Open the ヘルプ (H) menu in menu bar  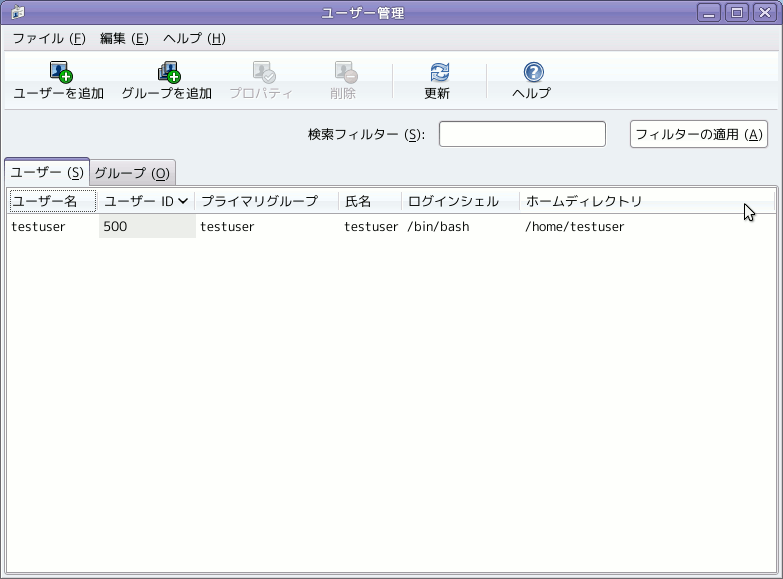pos(194,38)
